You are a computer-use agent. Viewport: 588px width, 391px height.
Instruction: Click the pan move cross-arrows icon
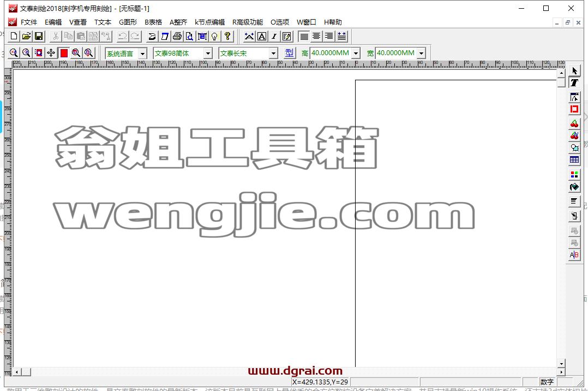click(x=51, y=52)
